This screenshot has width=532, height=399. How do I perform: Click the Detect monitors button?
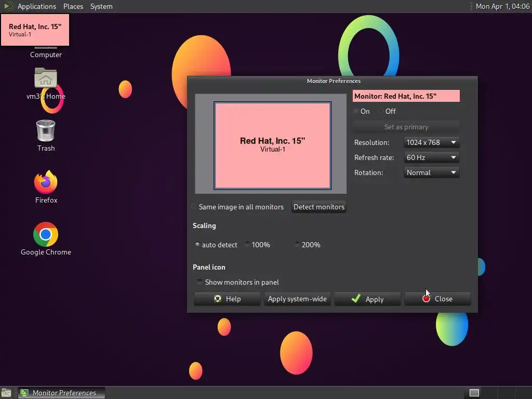[x=318, y=207]
